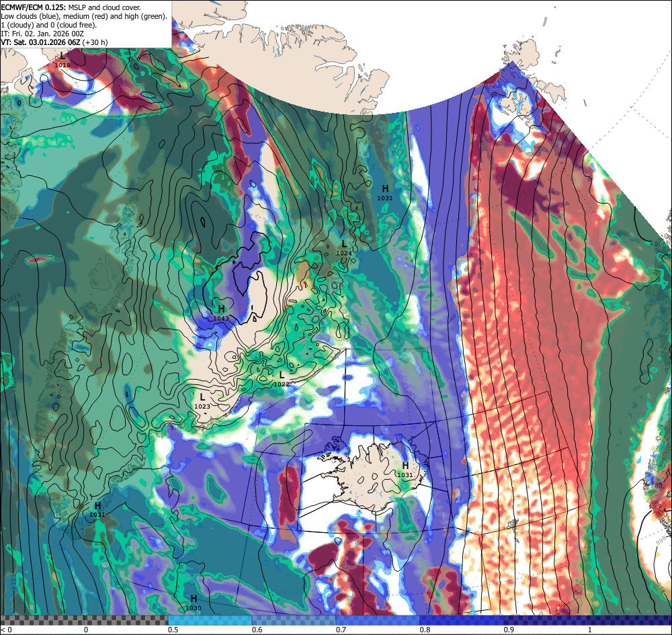Select the L 1023 low pressure marker
Viewport: 672px width, 635px height.
202,401
